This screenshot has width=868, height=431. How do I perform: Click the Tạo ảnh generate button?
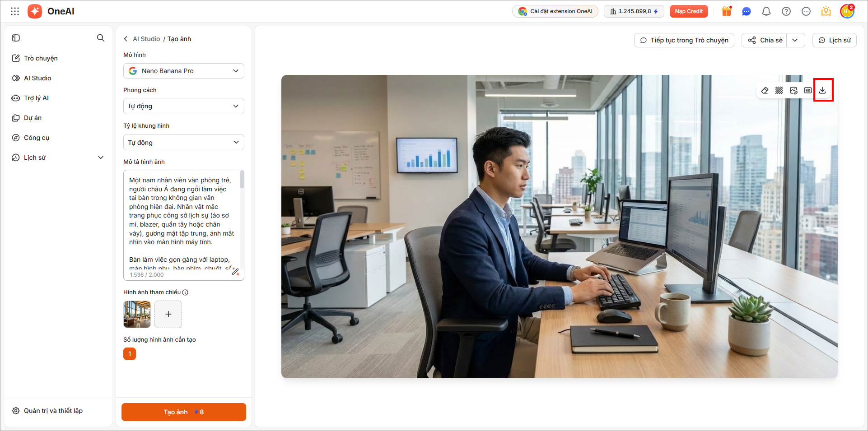pyautogui.click(x=184, y=412)
